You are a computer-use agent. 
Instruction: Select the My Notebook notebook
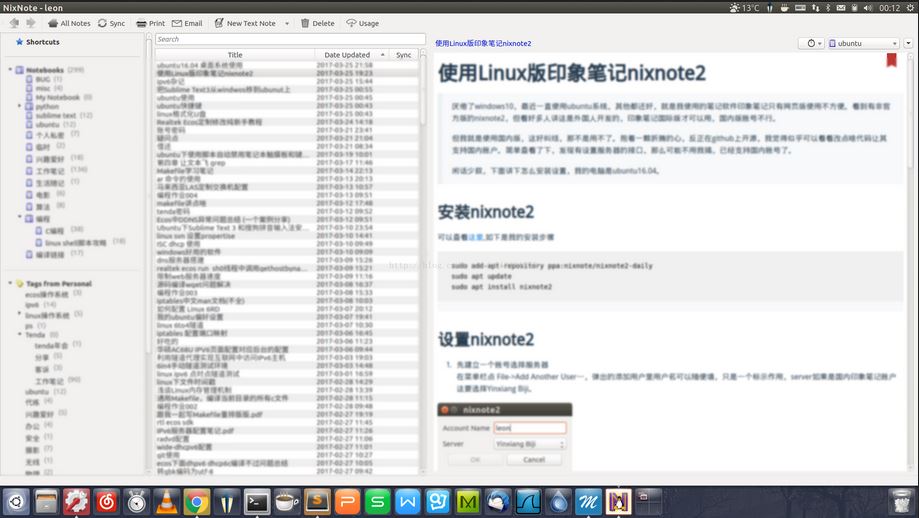tap(57, 97)
